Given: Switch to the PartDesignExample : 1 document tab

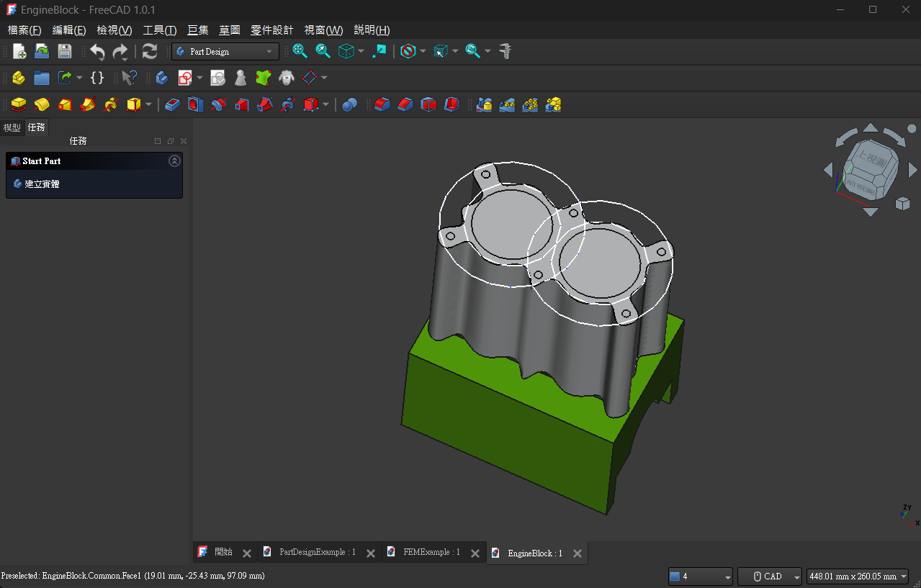Looking at the screenshot, I should pyautogui.click(x=317, y=552).
